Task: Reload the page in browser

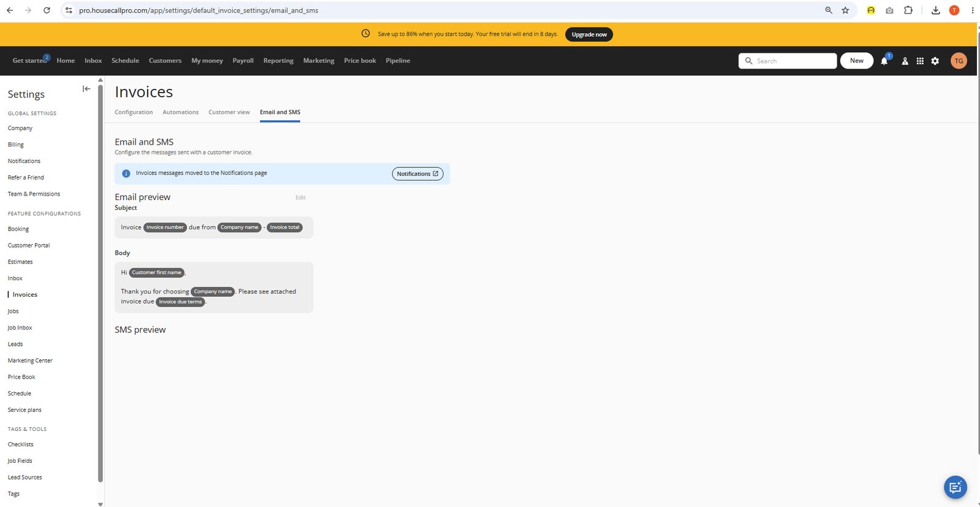Action: click(x=47, y=10)
